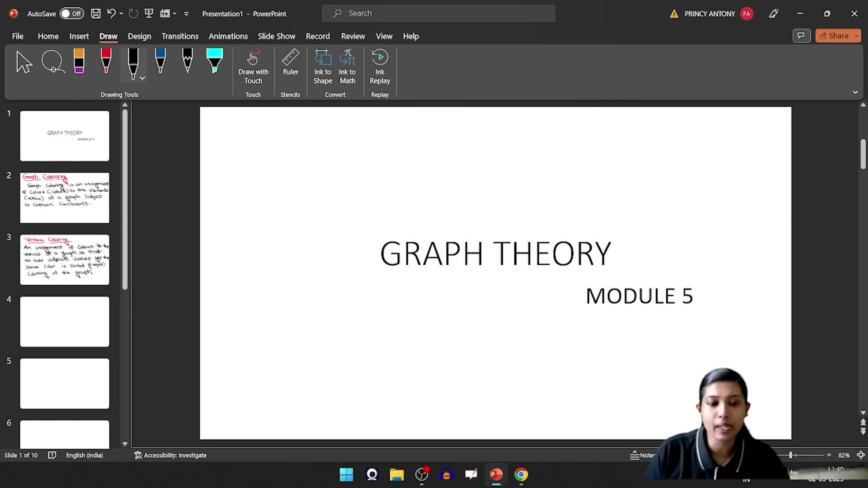Viewport: 868px width, 488px height.
Task: Open the Animations tab
Action: [x=228, y=36]
